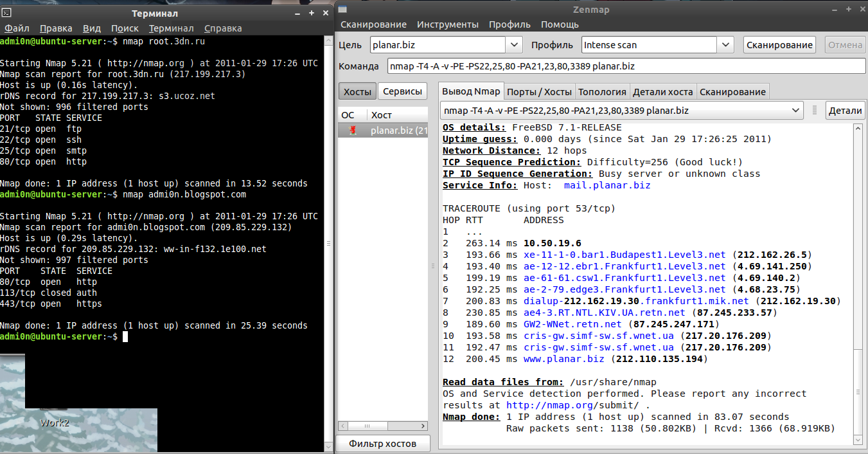Click the 'nmap root.3dn.ru' command in Terminal
This screenshot has height=454, width=868.
click(163, 41)
